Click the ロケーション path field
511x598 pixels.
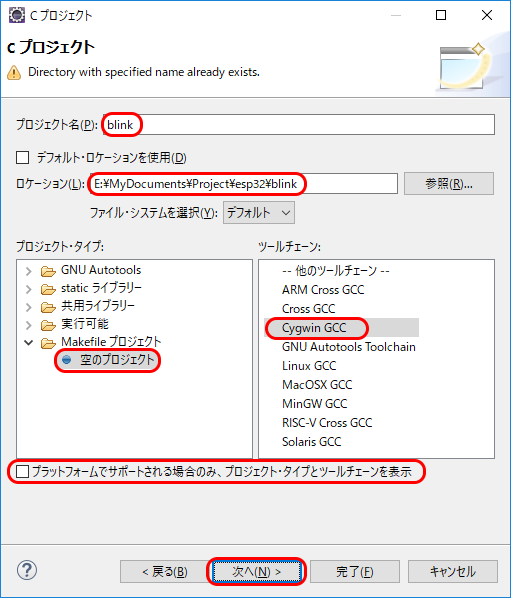(x=244, y=184)
